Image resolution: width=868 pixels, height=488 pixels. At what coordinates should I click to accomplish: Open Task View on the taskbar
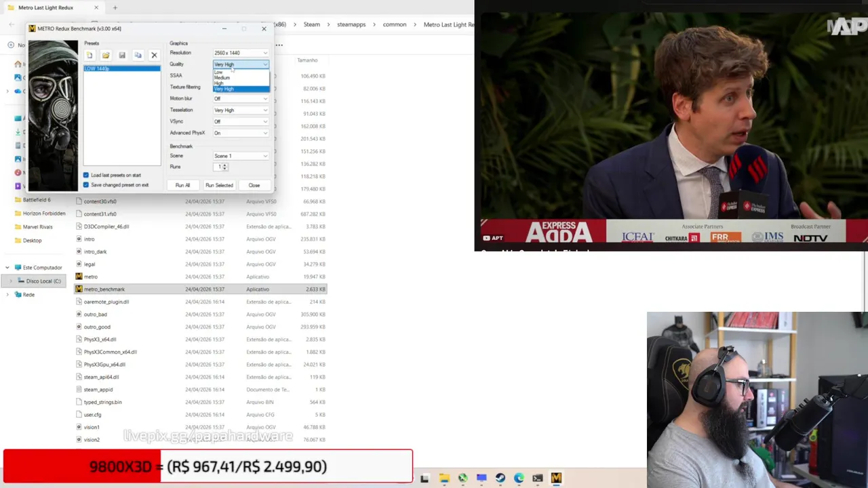[425, 478]
